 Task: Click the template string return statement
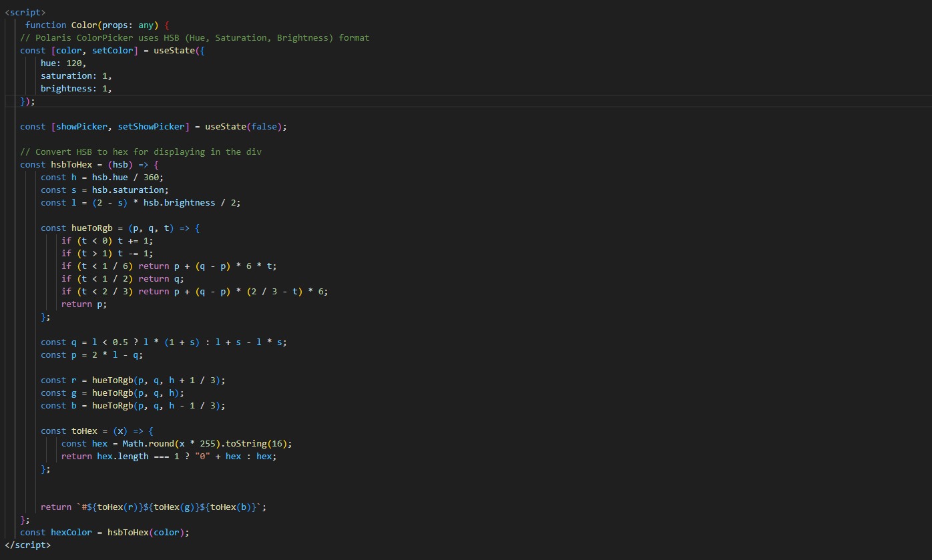click(x=154, y=507)
